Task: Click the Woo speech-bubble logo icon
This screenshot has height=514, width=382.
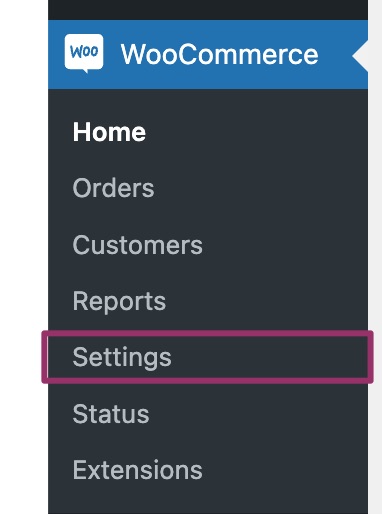Action: pyautogui.click(x=84, y=53)
